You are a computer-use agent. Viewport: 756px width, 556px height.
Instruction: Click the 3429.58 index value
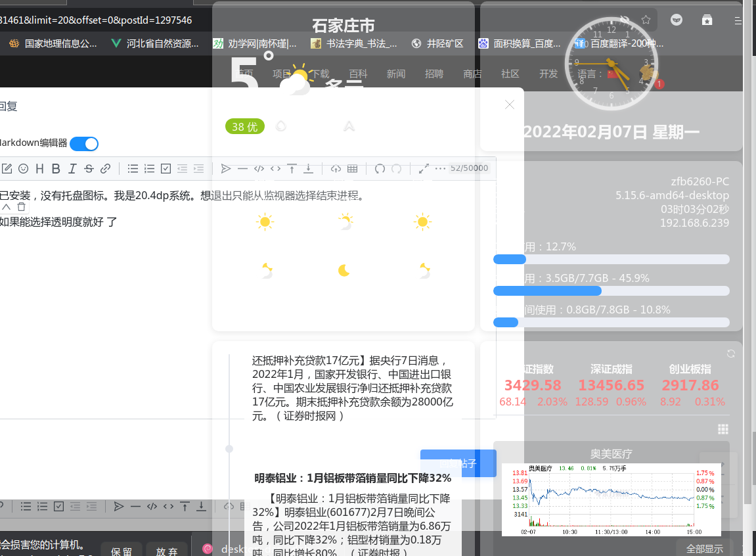click(533, 385)
